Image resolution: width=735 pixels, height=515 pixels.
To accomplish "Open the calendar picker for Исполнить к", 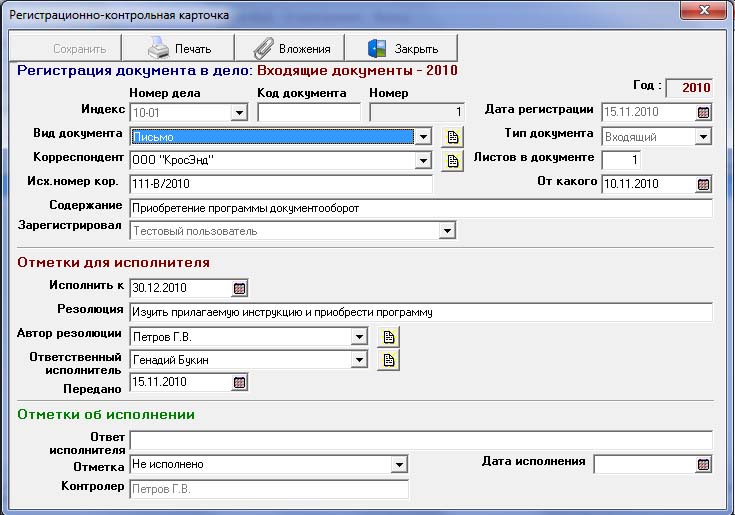I will click(x=239, y=289).
